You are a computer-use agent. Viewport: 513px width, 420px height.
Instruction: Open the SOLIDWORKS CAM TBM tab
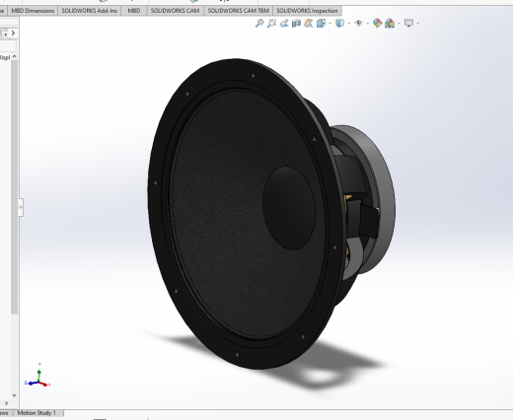tap(239, 11)
